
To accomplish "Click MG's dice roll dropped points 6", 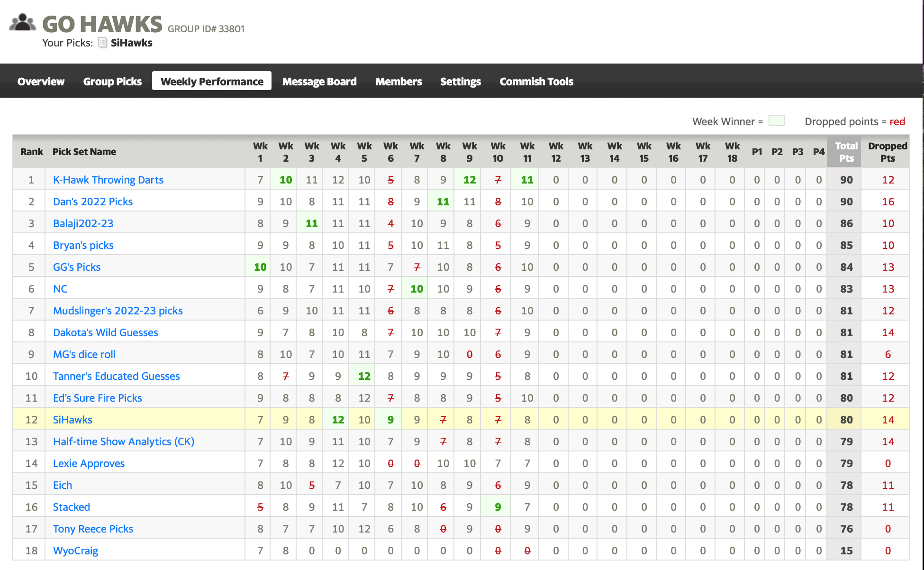I will tap(888, 354).
